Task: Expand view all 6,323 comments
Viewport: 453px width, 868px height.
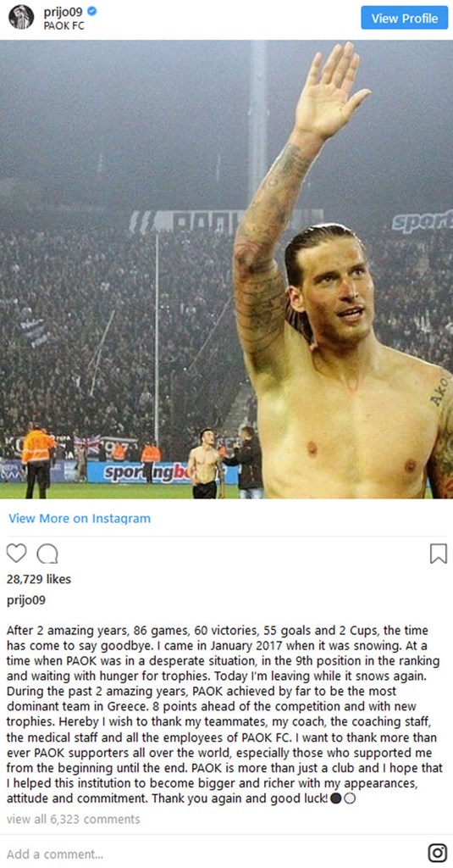Action: coord(73,819)
